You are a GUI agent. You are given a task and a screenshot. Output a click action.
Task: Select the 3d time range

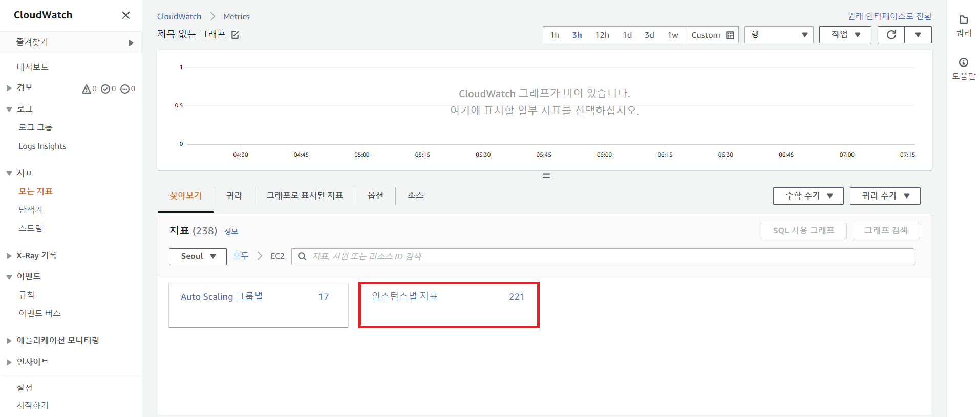[649, 35]
